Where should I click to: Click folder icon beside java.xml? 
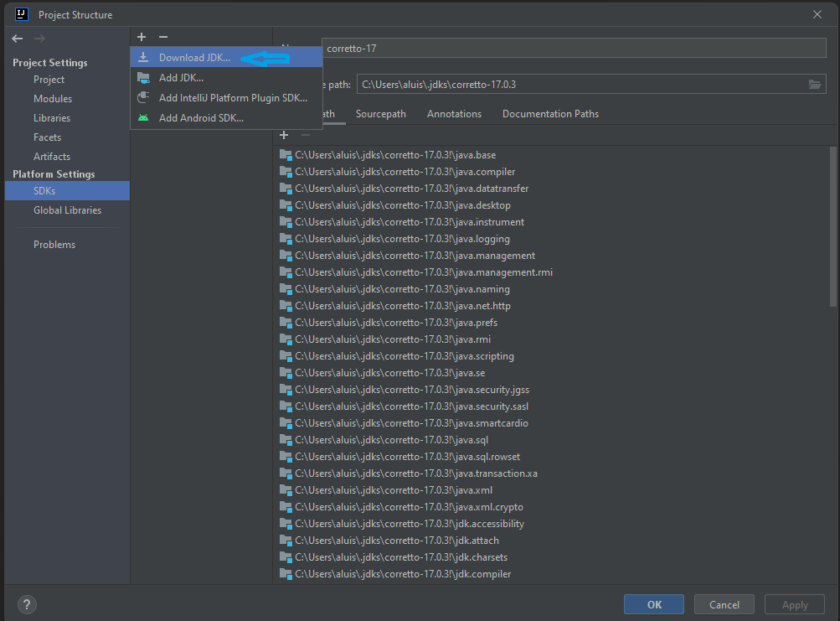tap(286, 490)
